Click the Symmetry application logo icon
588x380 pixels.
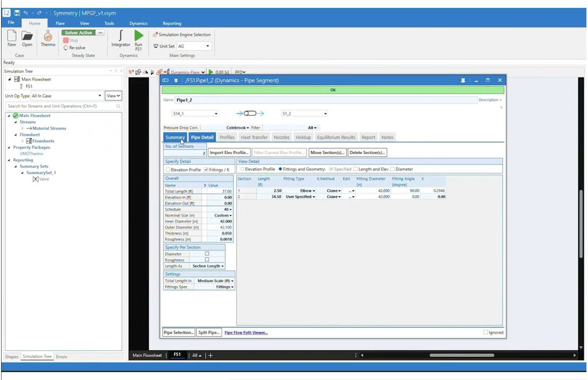click(6, 13)
